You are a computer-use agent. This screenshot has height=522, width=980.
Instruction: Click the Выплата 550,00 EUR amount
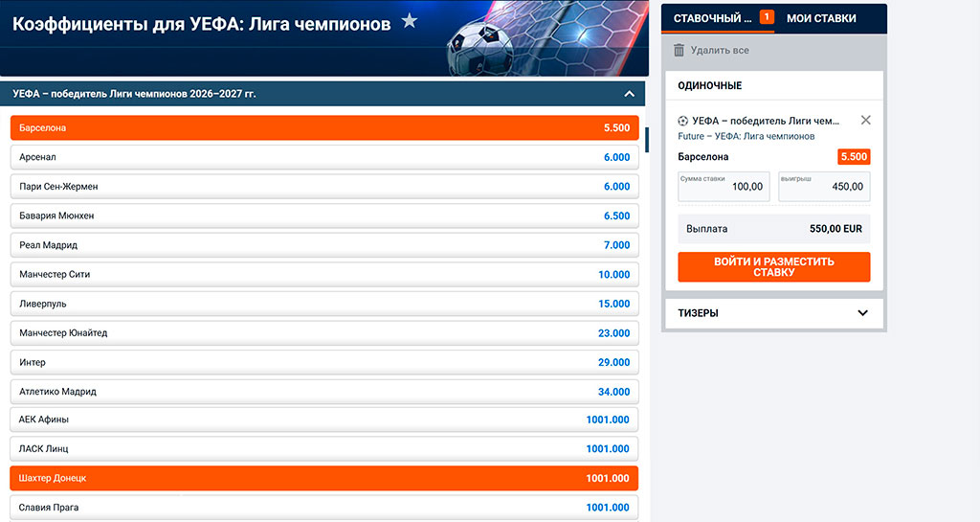click(x=835, y=229)
